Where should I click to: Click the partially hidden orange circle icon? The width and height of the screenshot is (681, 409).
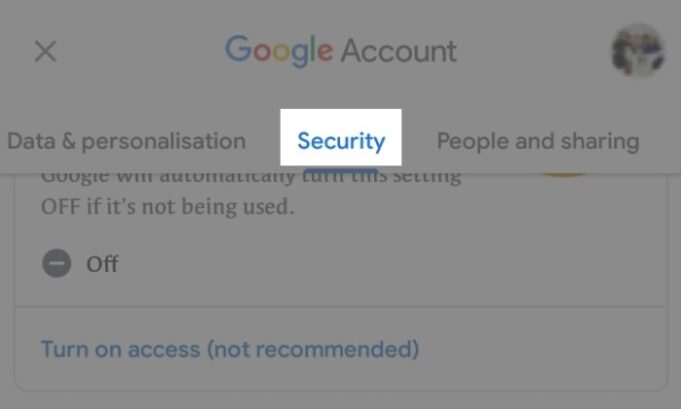pyautogui.click(x=564, y=174)
